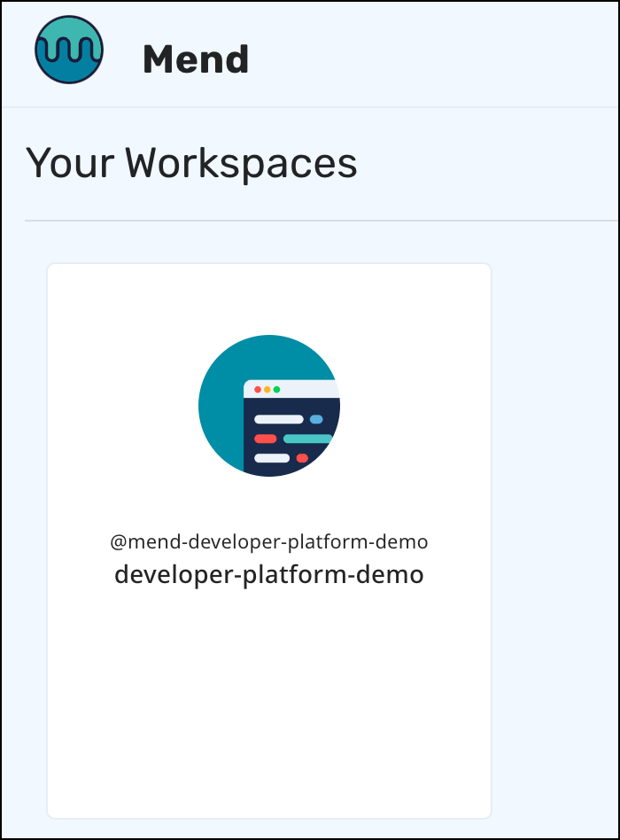The image size is (620, 840).
Task: Click the green dot in avatar window titlebar
Action: pyautogui.click(x=277, y=390)
